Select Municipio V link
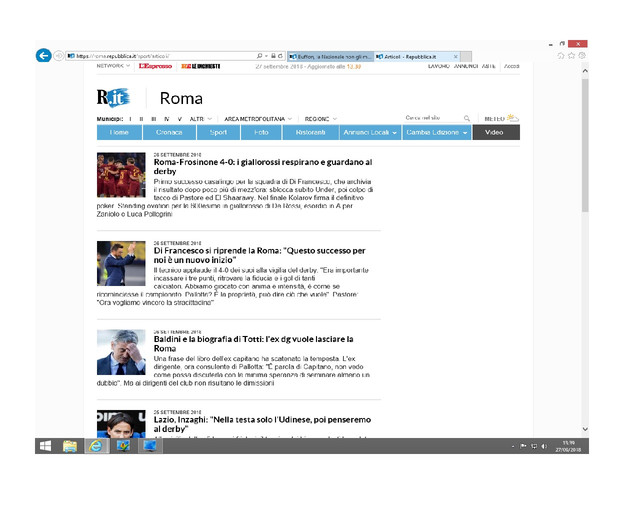Screen dimensions: 640x512 (180, 119)
